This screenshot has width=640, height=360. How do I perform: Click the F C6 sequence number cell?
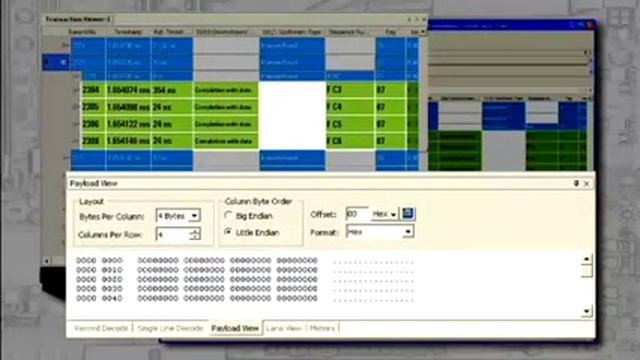350,142
